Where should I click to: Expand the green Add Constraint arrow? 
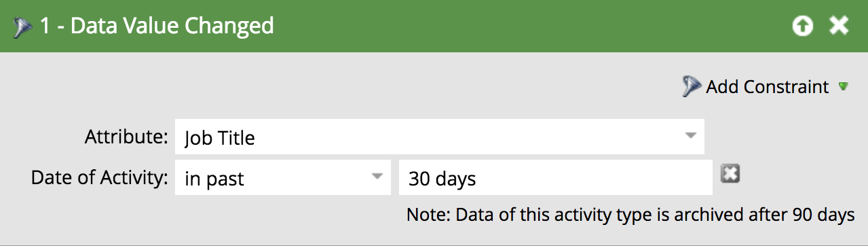coord(843,87)
